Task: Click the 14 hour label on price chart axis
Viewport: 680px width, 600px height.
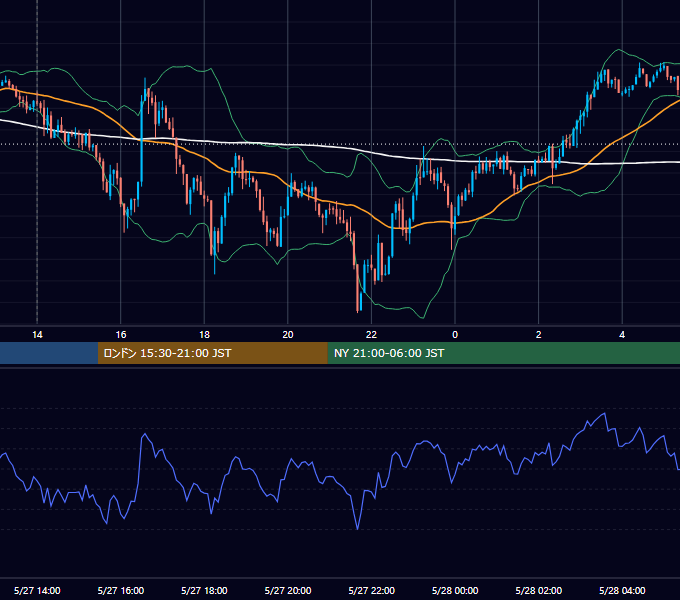Action: (x=37, y=335)
